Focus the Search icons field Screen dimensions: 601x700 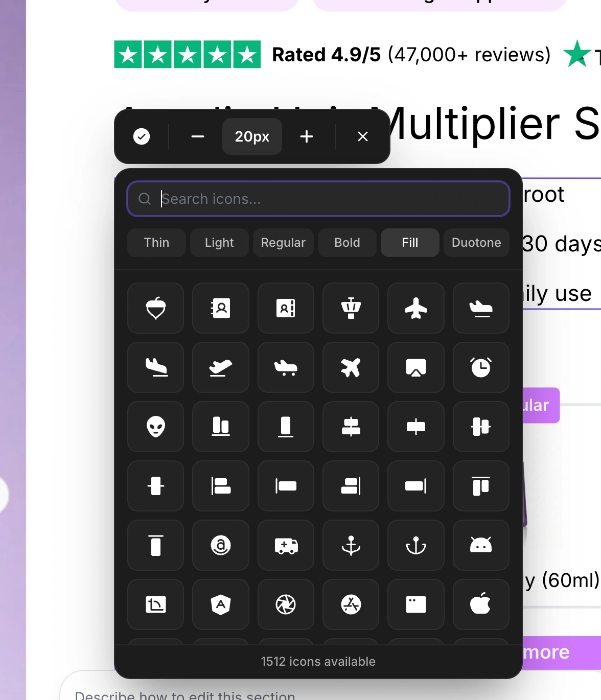pyautogui.click(x=318, y=199)
